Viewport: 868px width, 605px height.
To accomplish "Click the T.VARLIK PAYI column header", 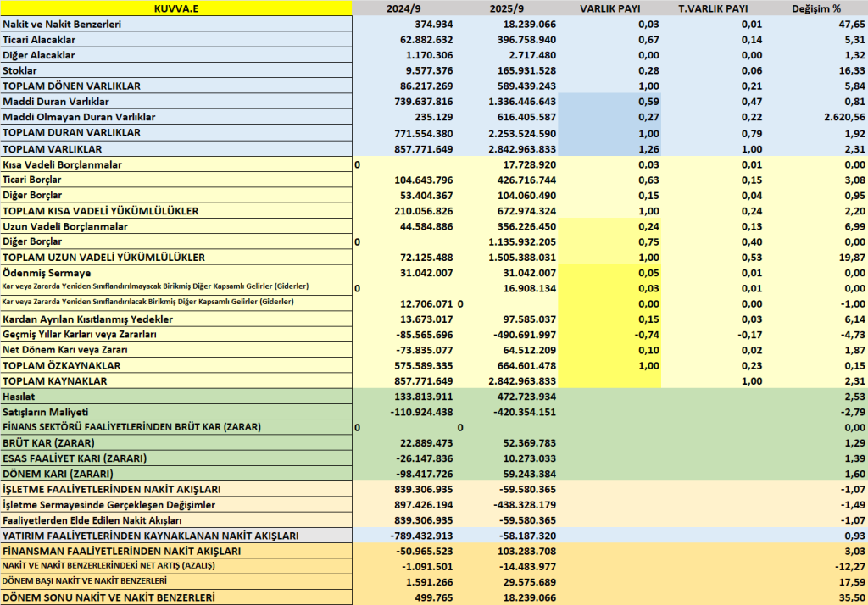I will click(713, 8).
